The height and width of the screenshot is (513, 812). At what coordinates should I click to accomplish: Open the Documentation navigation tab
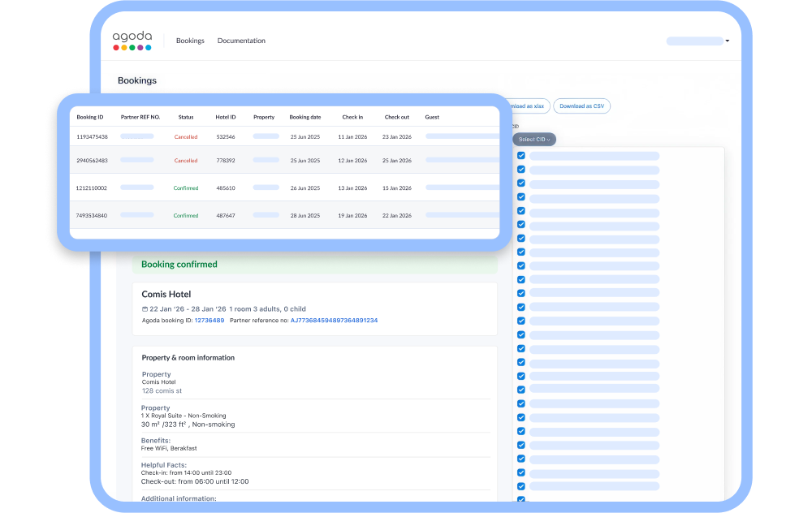(x=241, y=41)
